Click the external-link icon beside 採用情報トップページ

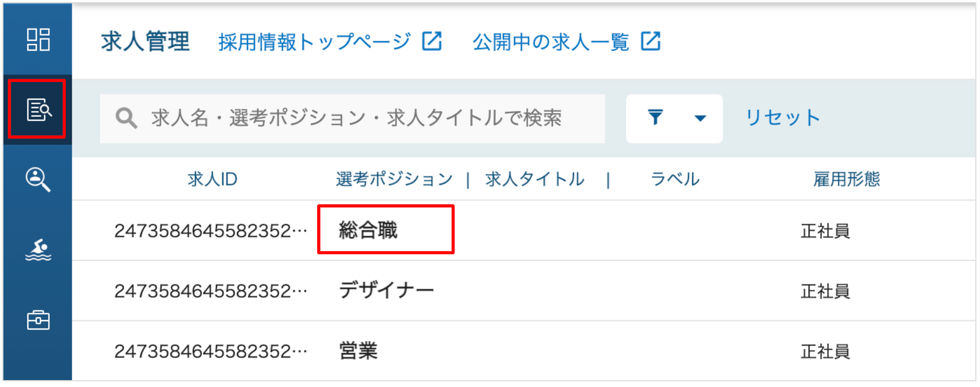(432, 41)
